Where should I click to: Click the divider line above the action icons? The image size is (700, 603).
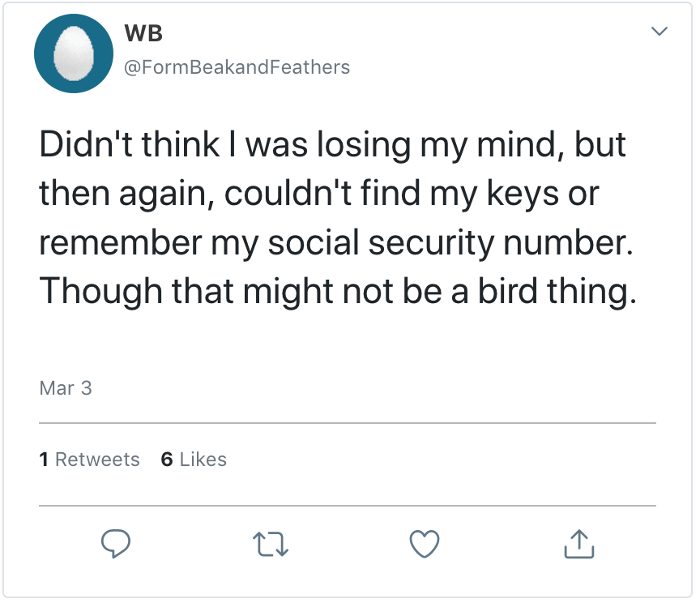(347, 506)
